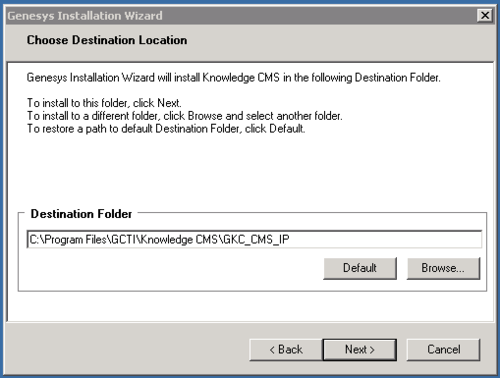Click the 'will install Knowledge CMS' description sentence
The image size is (500, 378).
coord(233,78)
